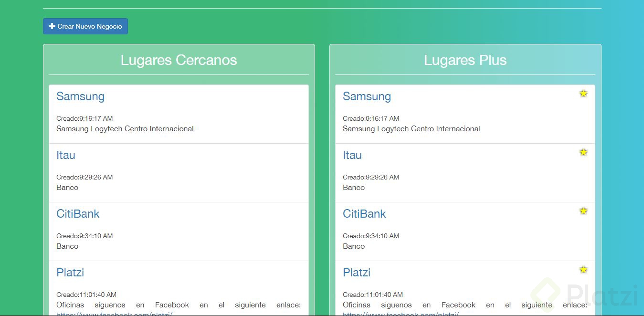This screenshot has width=644, height=316.
Task: Open CitiBank link in Lugares Plus
Action: pyautogui.click(x=364, y=214)
